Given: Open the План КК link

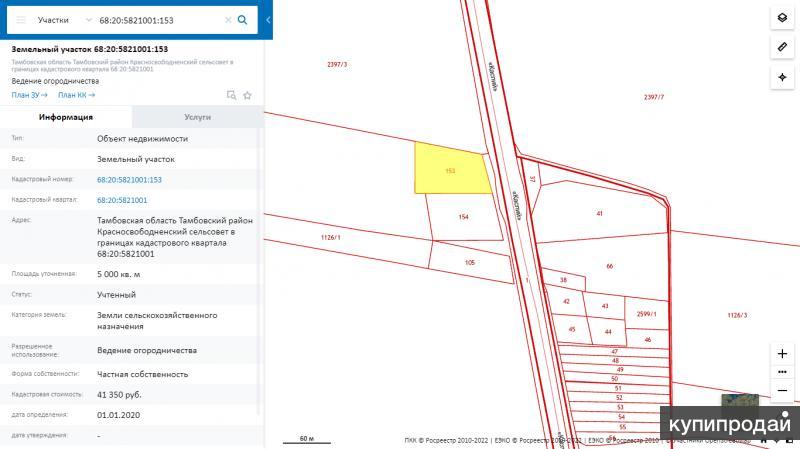Looking at the screenshot, I should point(76,95).
